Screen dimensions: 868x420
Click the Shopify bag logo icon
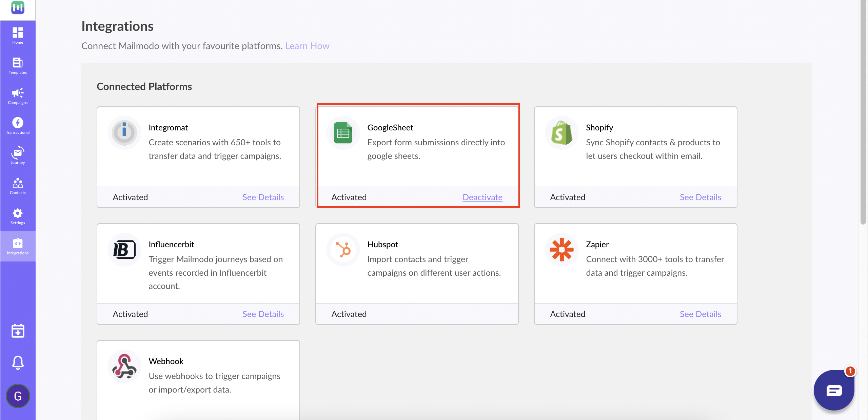(562, 133)
